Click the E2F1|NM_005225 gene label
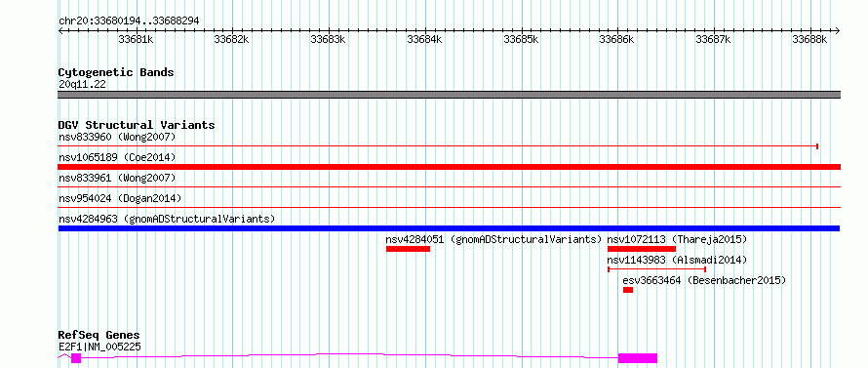 coord(99,347)
